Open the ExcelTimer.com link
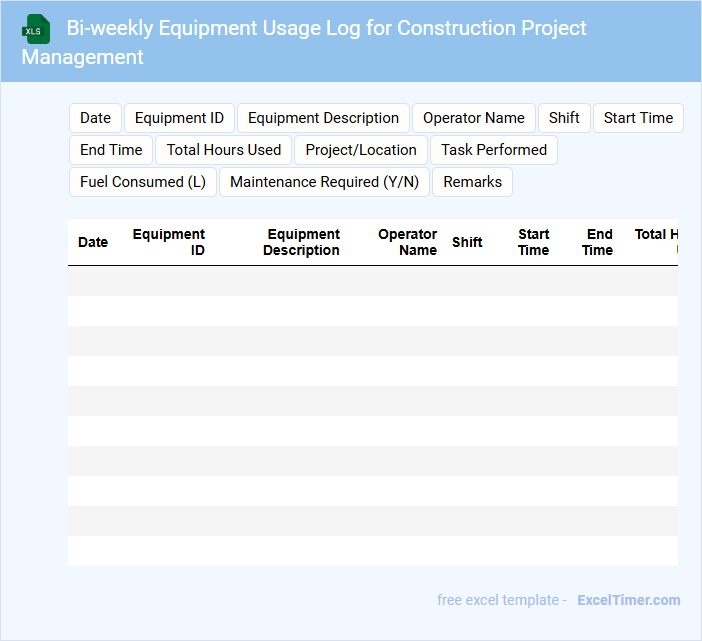This screenshot has height=641, width=702. [x=628, y=600]
